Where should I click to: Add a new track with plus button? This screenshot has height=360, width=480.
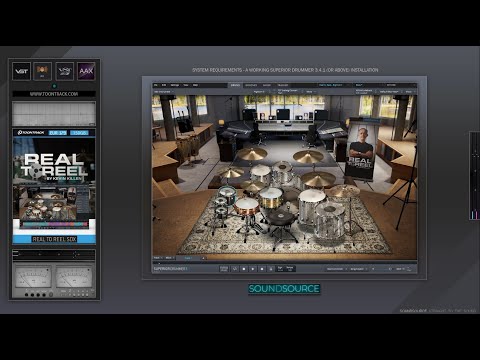203,258
